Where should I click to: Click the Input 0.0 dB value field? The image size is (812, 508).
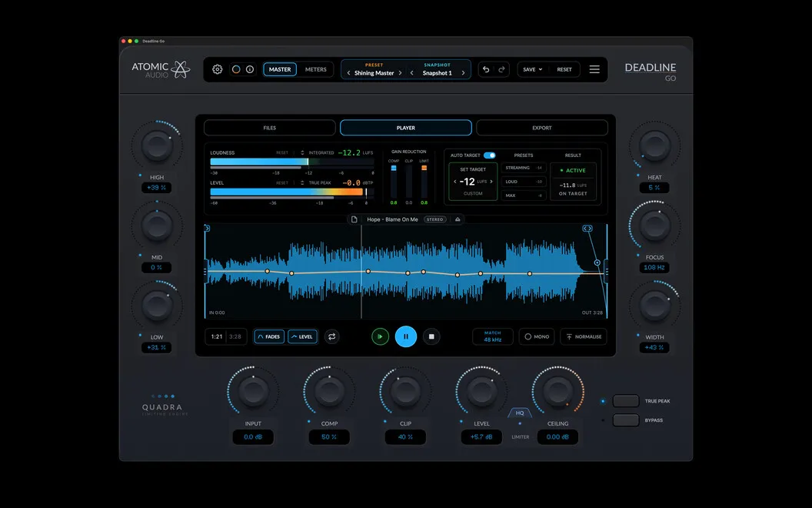[x=253, y=437]
